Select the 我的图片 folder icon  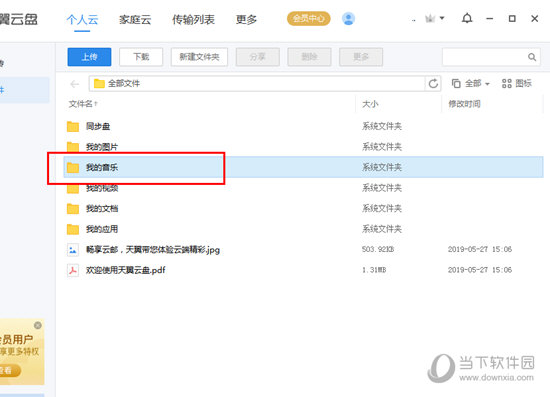[x=73, y=147]
